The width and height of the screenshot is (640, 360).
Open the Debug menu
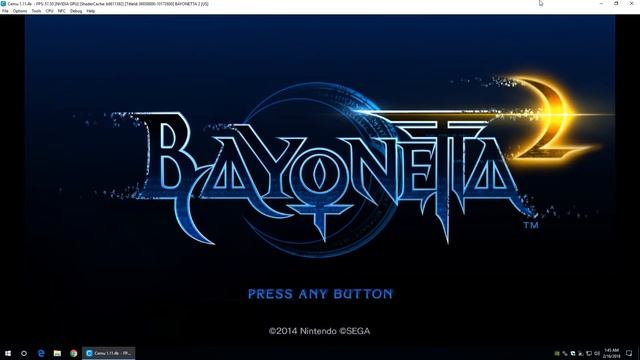76,11
